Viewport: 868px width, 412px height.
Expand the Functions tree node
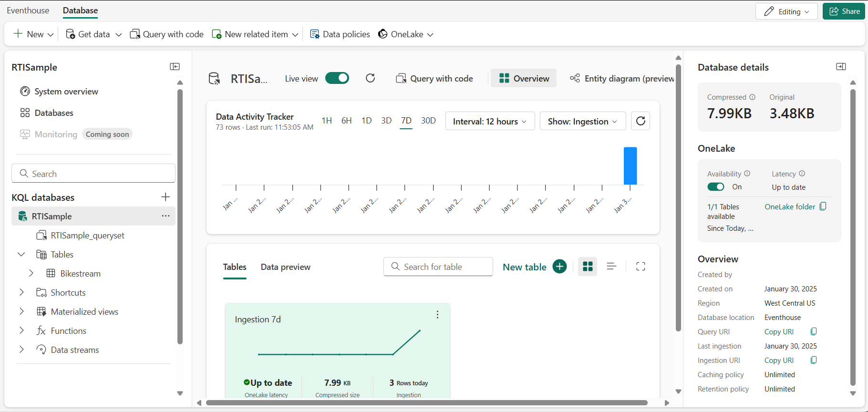[21, 330]
